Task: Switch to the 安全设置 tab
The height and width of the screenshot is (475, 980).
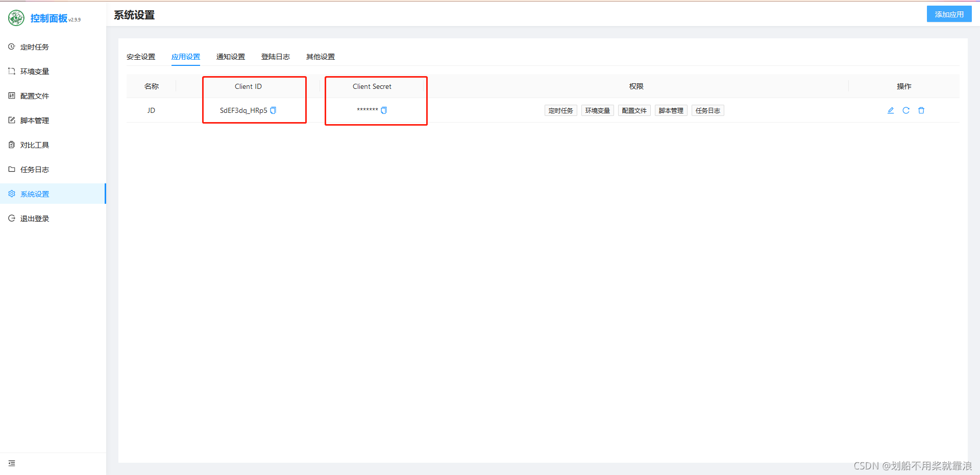Action: coord(141,57)
